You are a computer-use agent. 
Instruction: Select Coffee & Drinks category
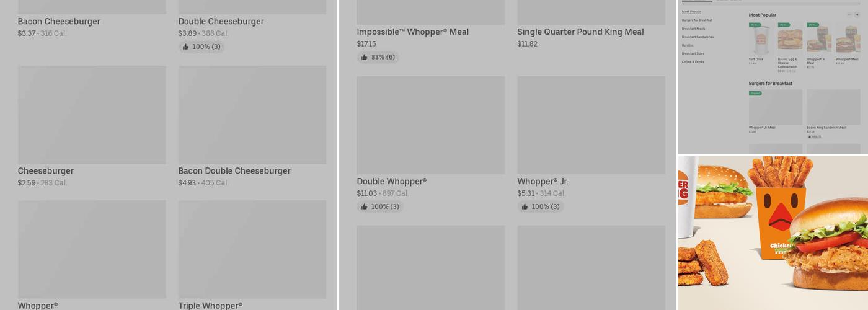coord(693,62)
